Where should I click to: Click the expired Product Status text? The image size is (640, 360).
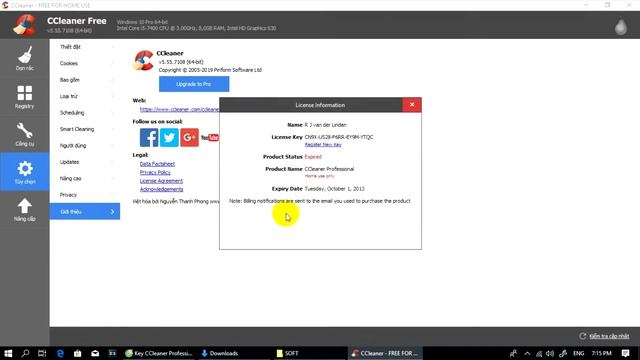click(313, 157)
